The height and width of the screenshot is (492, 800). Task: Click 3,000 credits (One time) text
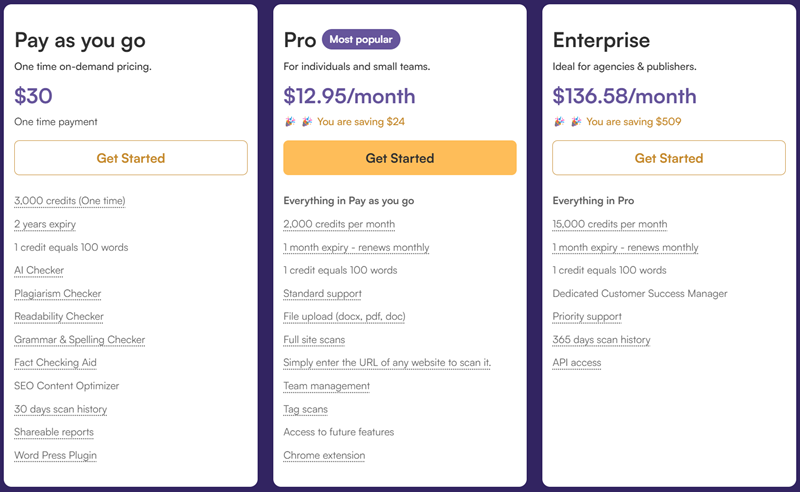(x=70, y=201)
